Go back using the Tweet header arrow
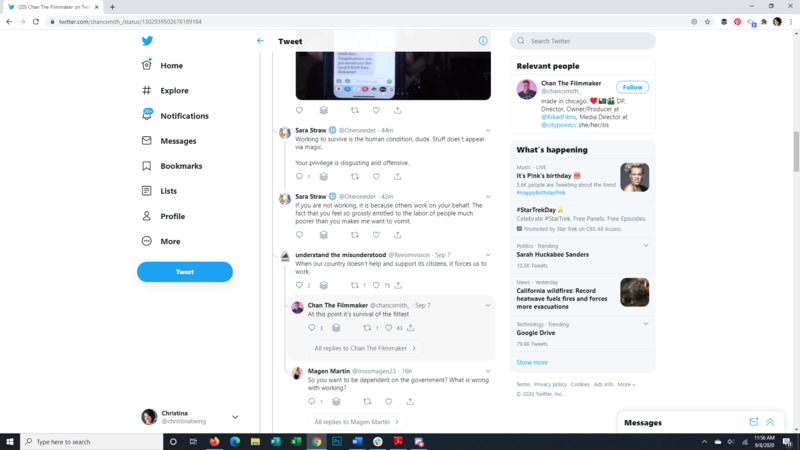 tap(260, 41)
